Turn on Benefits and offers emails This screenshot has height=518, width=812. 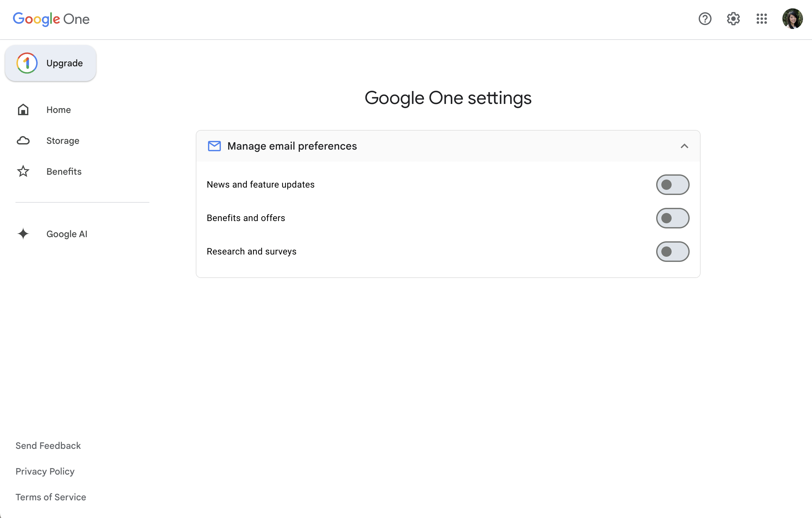tap(672, 218)
